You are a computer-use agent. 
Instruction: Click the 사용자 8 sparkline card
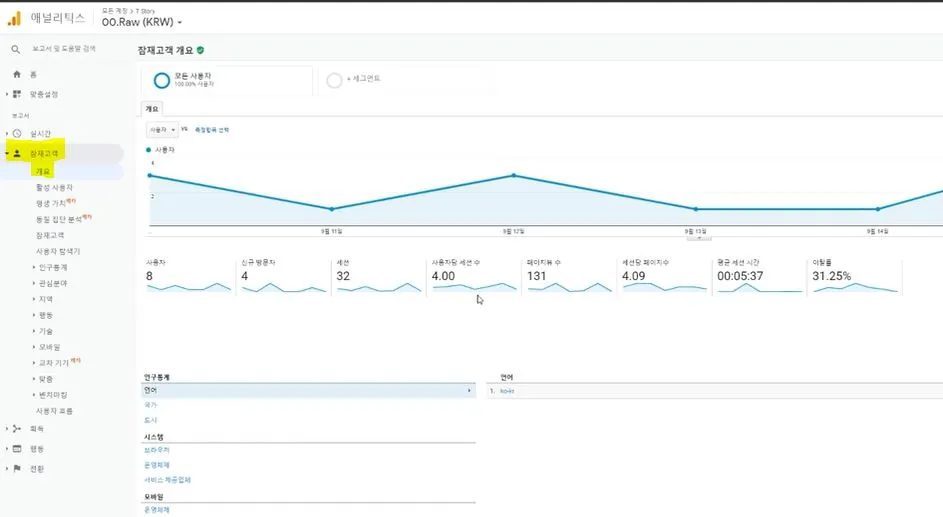pyautogui.click(x=188, y=277)
